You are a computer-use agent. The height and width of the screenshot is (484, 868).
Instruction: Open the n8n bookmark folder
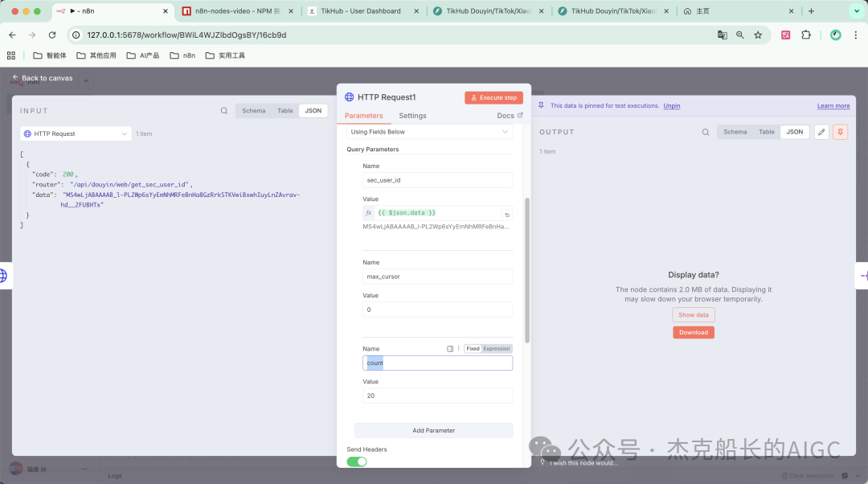(x=182, y=55)
